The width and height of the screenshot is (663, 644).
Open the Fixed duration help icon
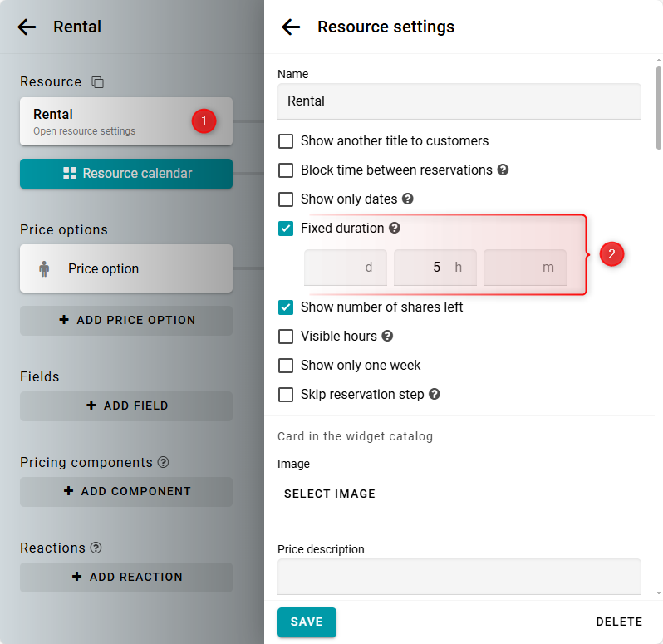[x=395, y=228]
